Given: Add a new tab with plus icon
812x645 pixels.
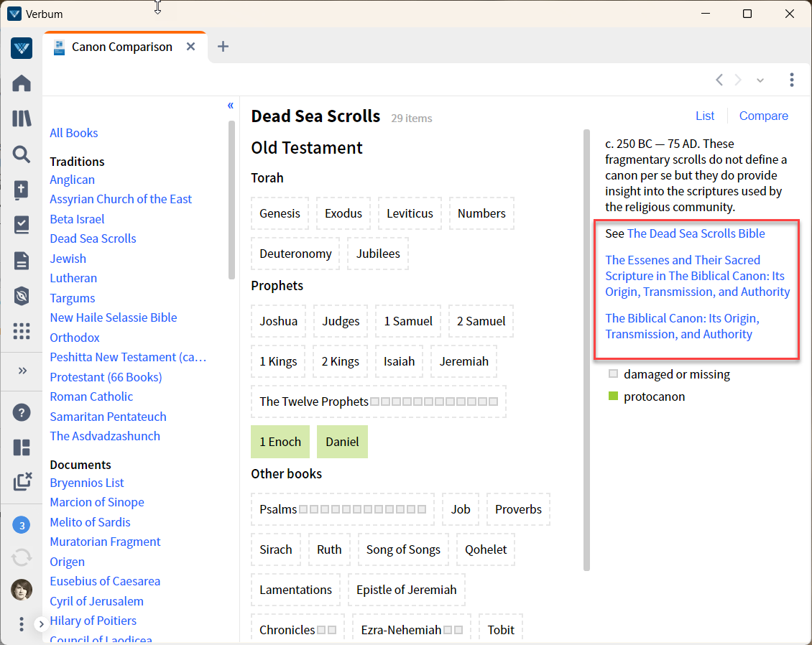Looking at the screenshot, I should [x=223, y=47].
